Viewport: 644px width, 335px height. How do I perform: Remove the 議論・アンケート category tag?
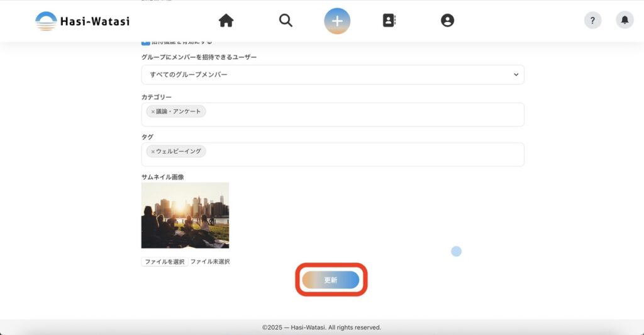click(x=153, y=111)
